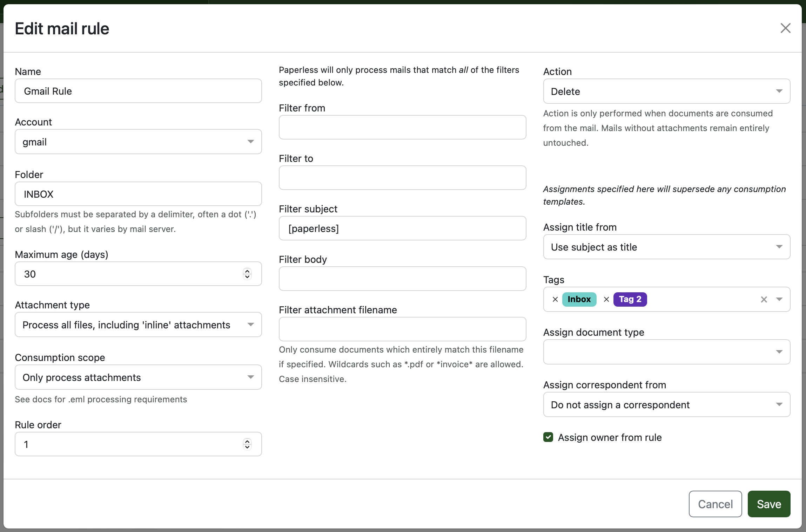Viewport: 806px width, 532px height.
Task: Expand the Consumption scope dropdown
Action: pyautogui.click(x=138, y=377)
